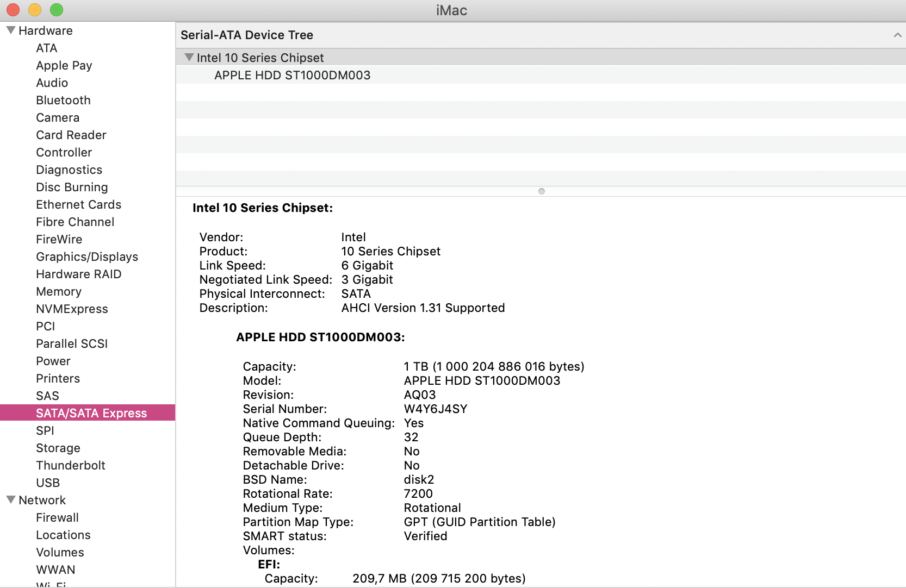Click the Intel 10 Series Chipset details heading
906x588 pixels.
(263, 208)
